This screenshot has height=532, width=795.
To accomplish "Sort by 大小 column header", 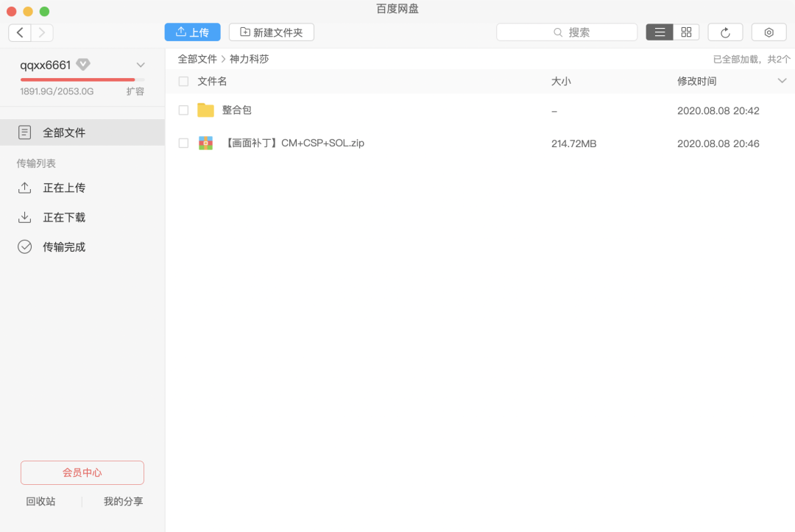I will pyautogui.click(x=561, y=82).
